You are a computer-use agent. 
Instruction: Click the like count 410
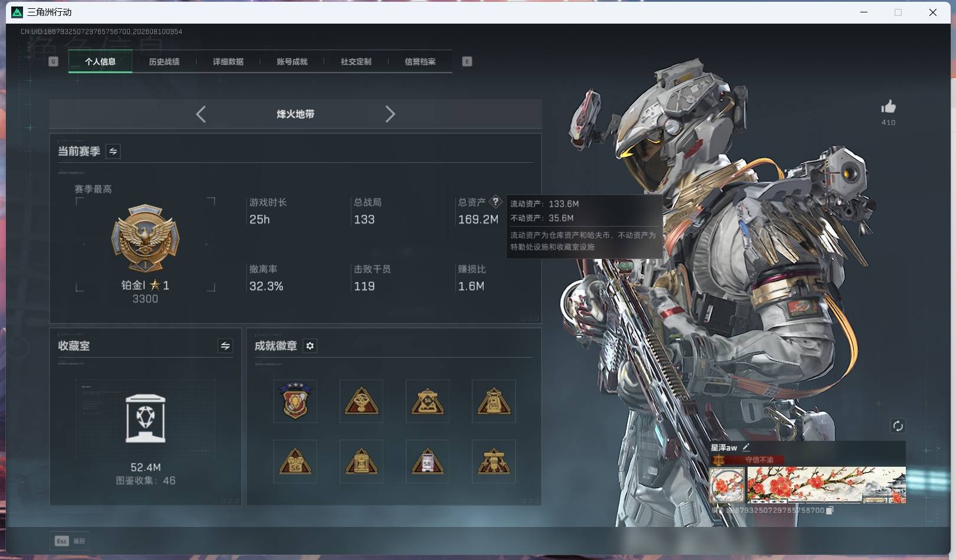[888, 123]
